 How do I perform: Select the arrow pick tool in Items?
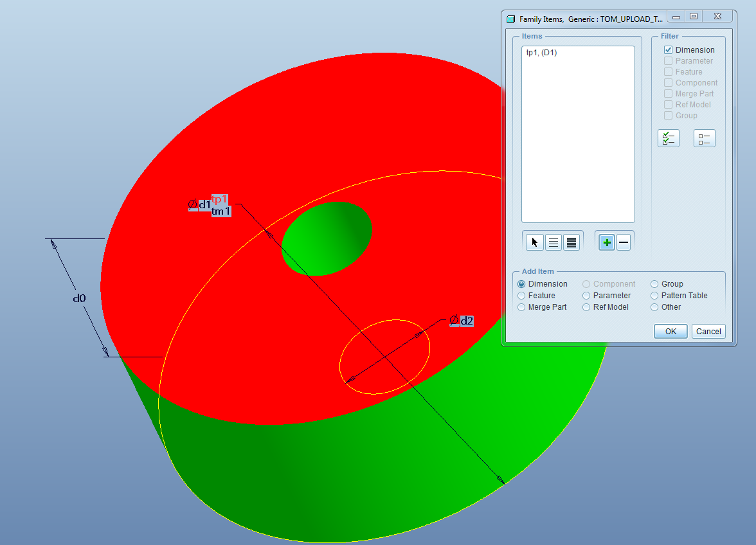pyautogui.click(x=535, y=242)
